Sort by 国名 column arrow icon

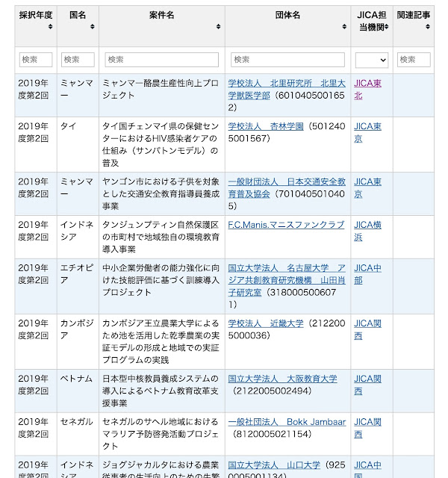(x=92, y=27)
